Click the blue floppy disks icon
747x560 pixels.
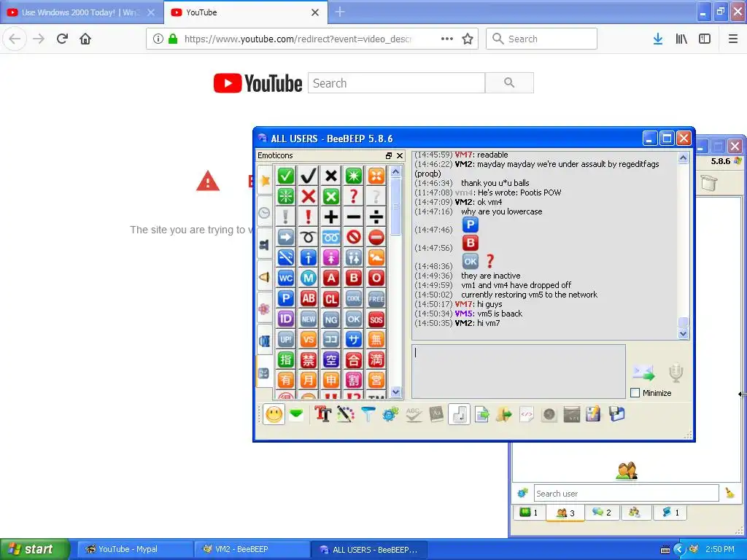click(x=616, y=414)
